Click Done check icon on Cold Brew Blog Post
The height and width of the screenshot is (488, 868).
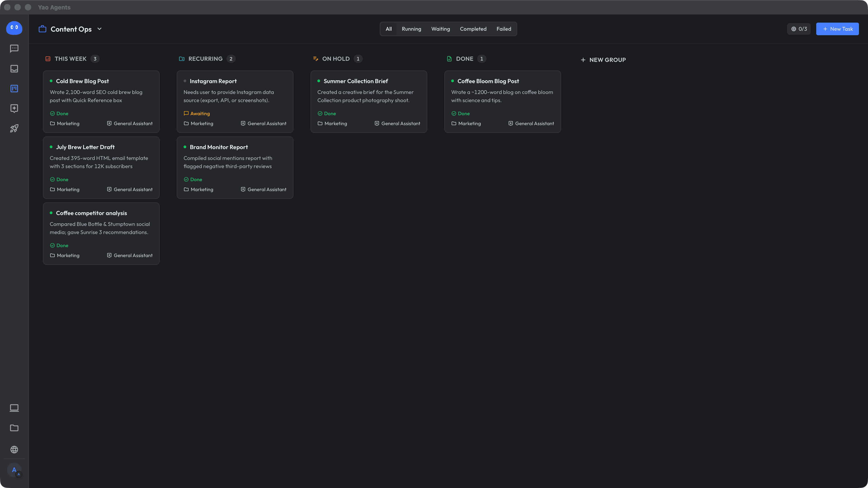[52, 113]
